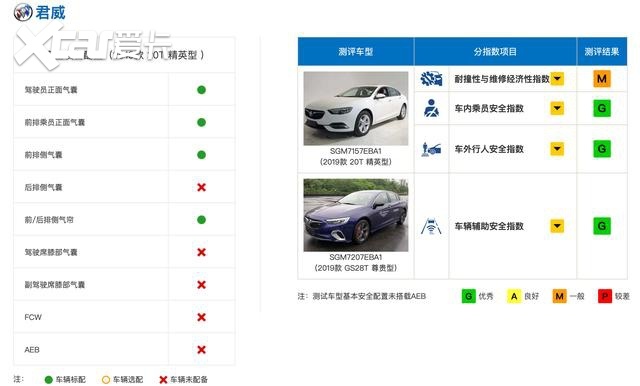Click the 测评车型 column header
Screen dimensions: 640x386
tap(356, 51)
